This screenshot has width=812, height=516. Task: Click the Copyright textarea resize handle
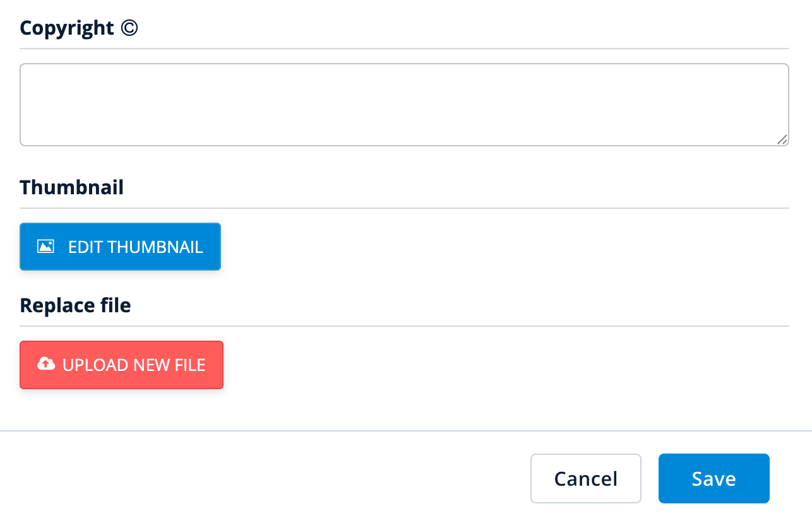[782, 140]
